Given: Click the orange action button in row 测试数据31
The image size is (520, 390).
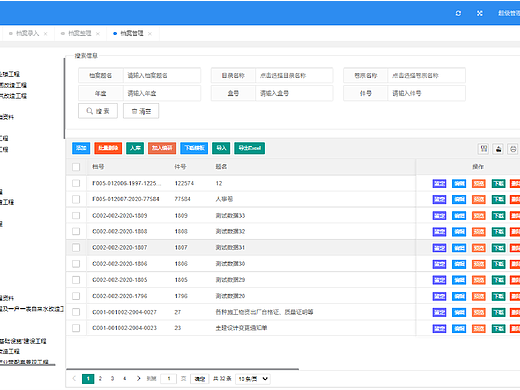Looking at the screenshot, I should tap(479, 248).
